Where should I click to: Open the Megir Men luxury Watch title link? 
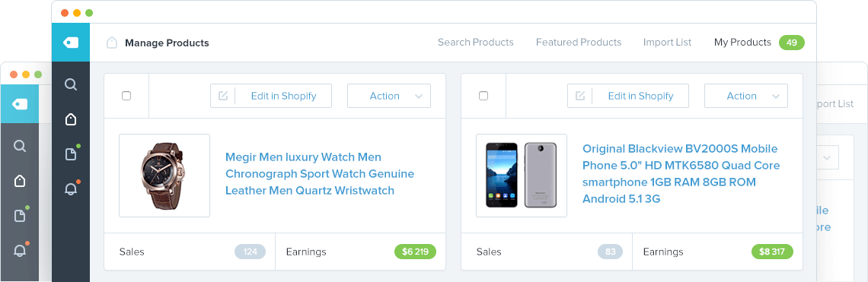coord(320,173)
